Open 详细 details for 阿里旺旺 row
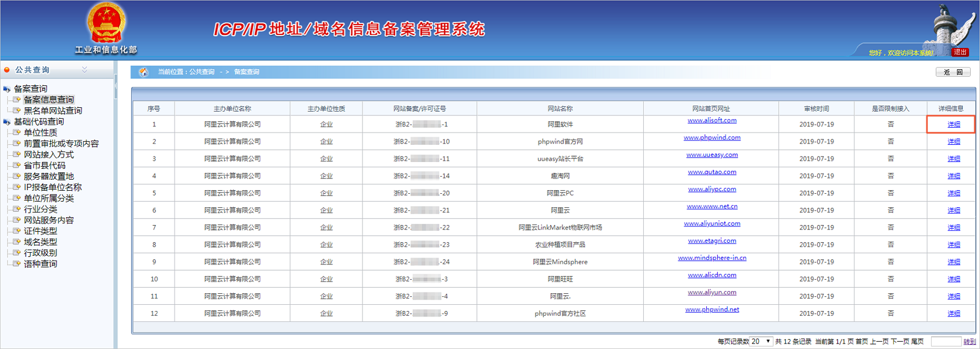This screenshot has width=980, height=349. point(954,279)
